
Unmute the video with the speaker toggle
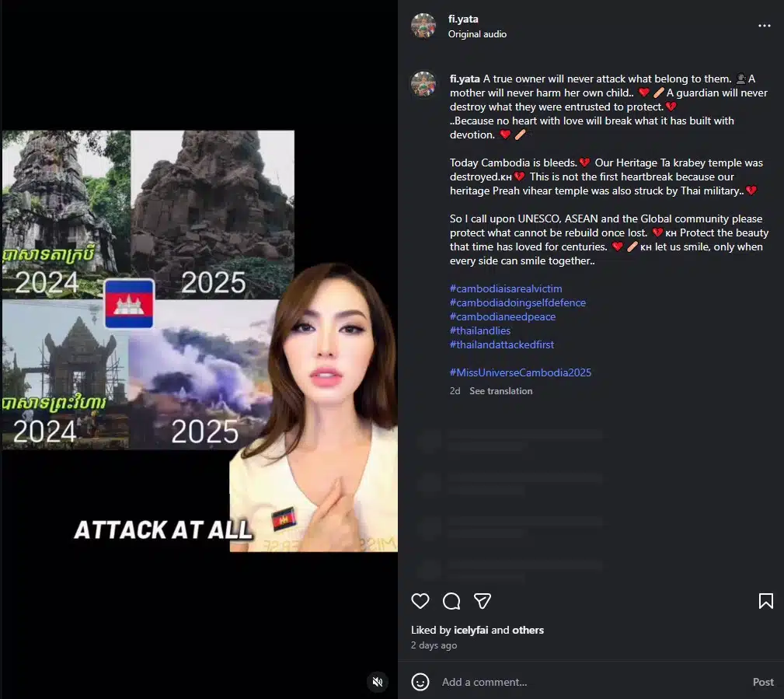pos(378,682)
